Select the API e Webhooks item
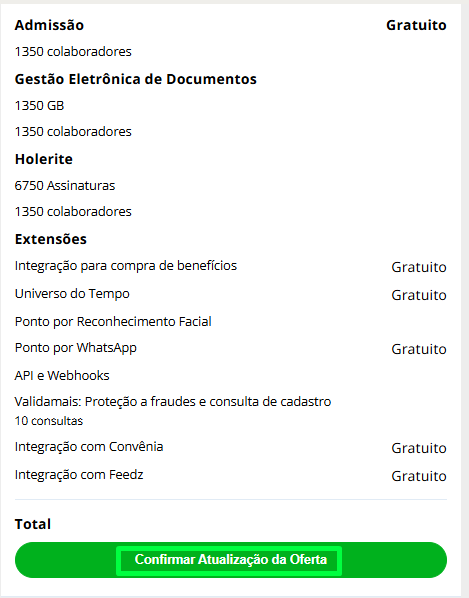The width and height of the screenshot is (469, 598). coord(62,376)
